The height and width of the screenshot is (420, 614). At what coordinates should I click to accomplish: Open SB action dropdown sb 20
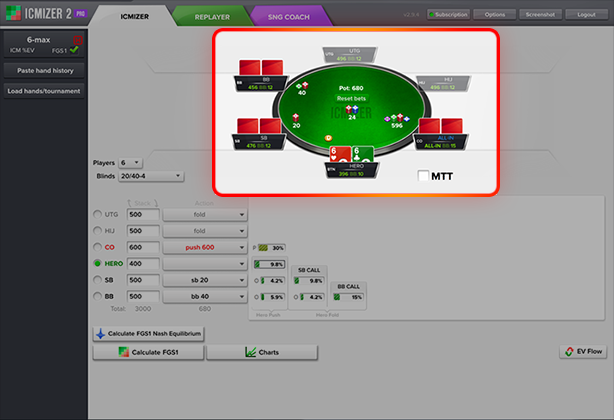205,280
